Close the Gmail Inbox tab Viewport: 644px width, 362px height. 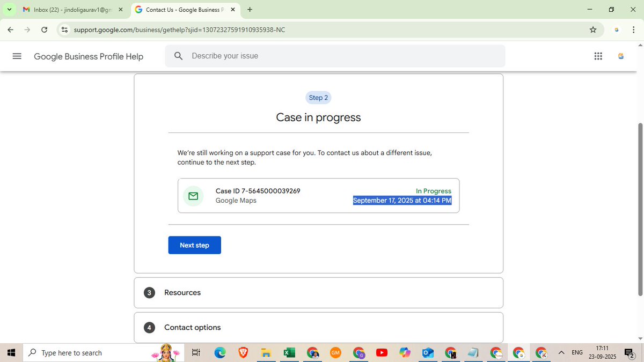121,10
